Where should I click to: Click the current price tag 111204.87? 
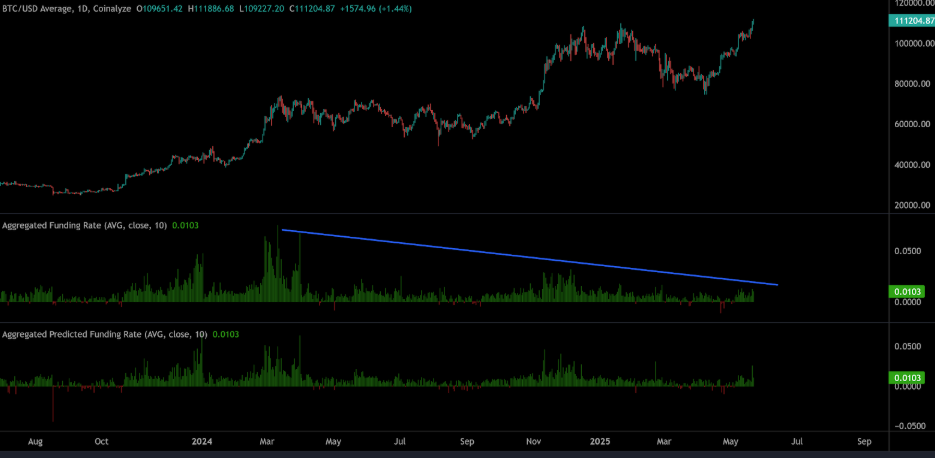(910, 20)
